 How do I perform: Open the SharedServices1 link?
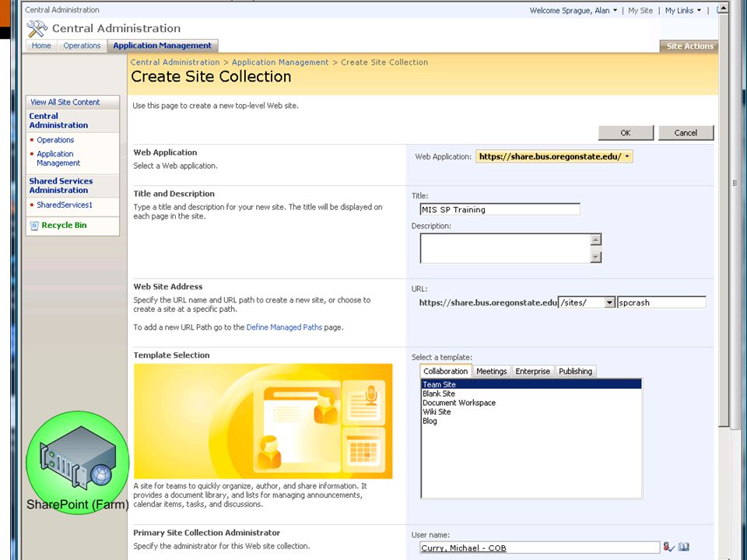(65, 205)
